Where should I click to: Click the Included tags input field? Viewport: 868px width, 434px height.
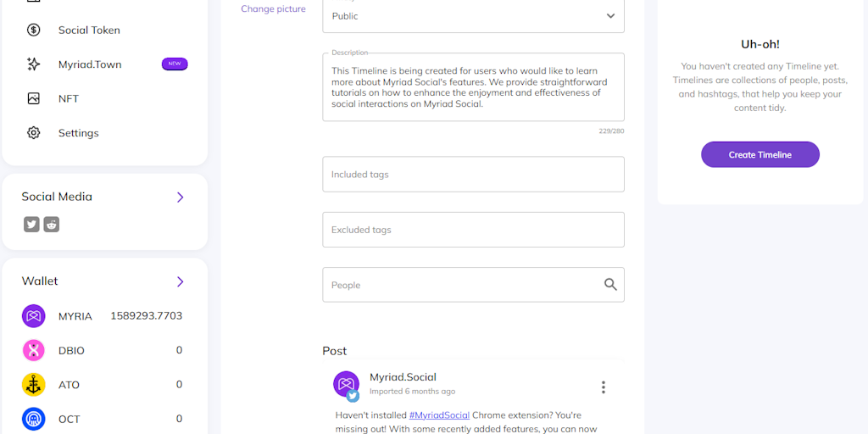tap(473, 175)
